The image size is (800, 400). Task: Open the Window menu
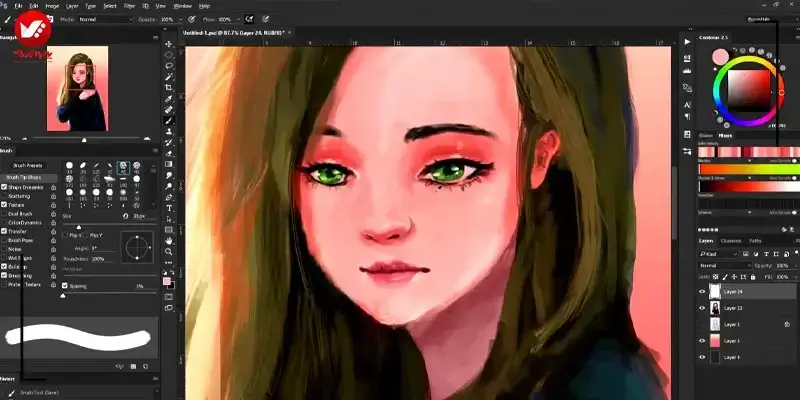pyautogui.click(x=182, y=6)
